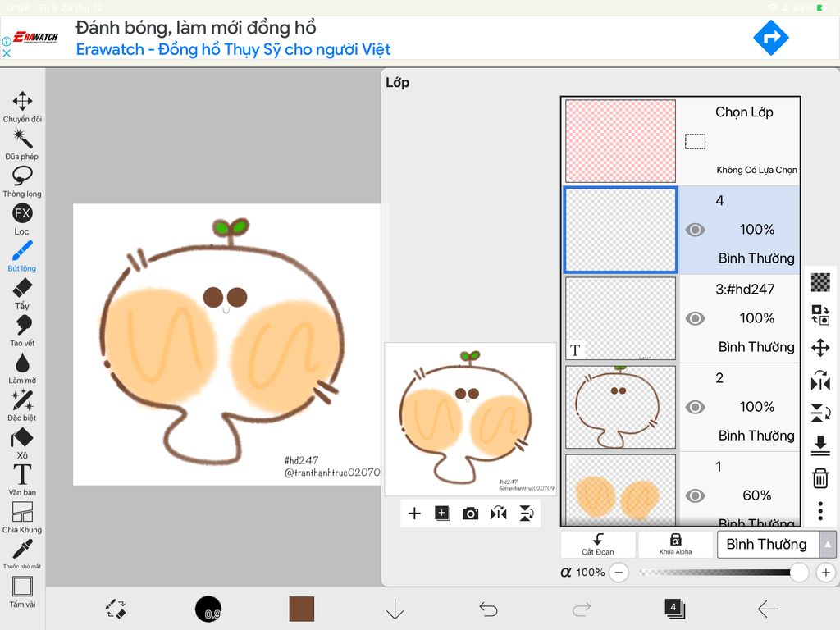Screen dimensions: 840x630
Task: Open the brown color swatch
Action: 302,609
